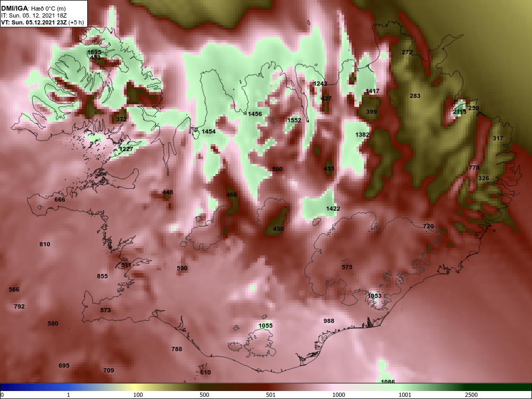Image resolution: width=532 pixels, height=399 pixels.
Task: Click the 788 height label
Action: pyautogui.click(x=177, y=349)
